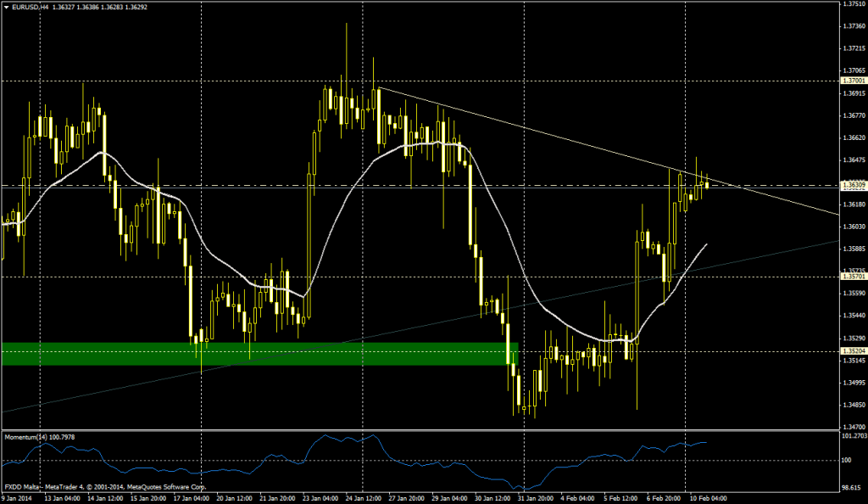This screenshot has height=504, width=868.
Task: Click the momentum scale value 100
Action: point(846,460)
